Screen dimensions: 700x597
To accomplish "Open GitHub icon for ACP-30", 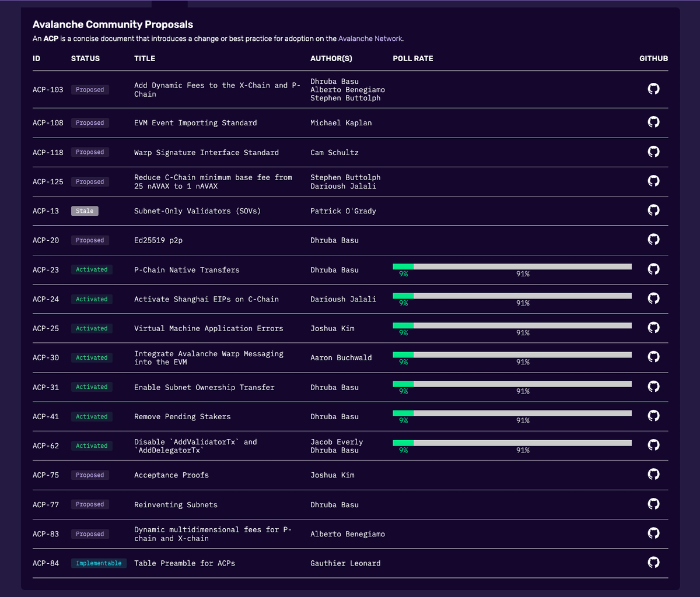I will (653, 357).
